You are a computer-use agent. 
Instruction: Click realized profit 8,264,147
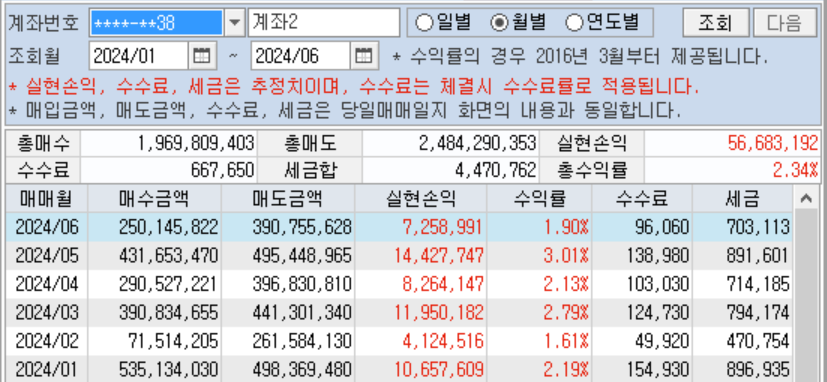[443, 284]
